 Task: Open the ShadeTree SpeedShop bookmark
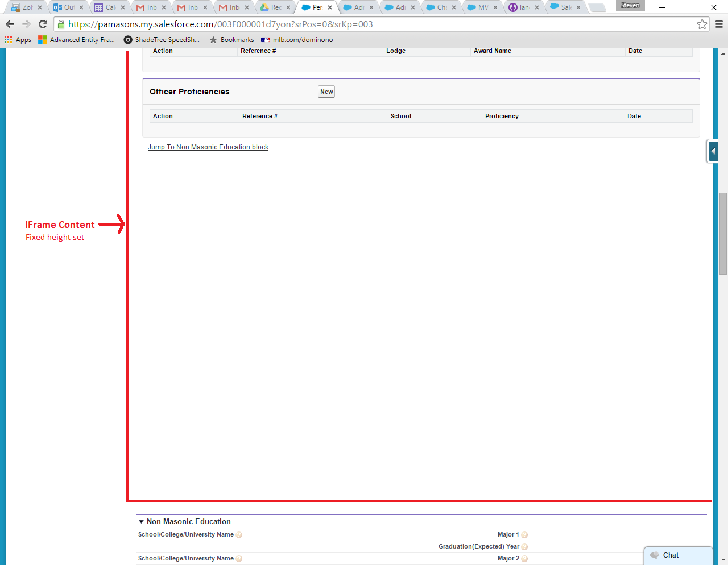coord(162,39)
